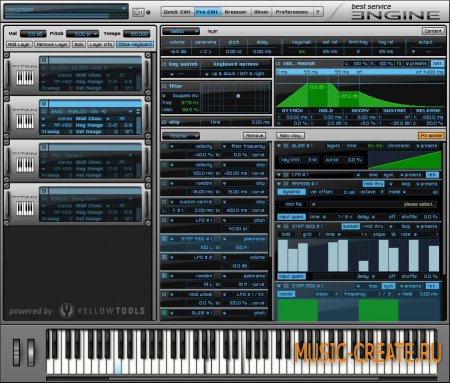This screenshot has width=450, height=383.
Task: Enable the skip checkbox
Action: pos(164,122)
